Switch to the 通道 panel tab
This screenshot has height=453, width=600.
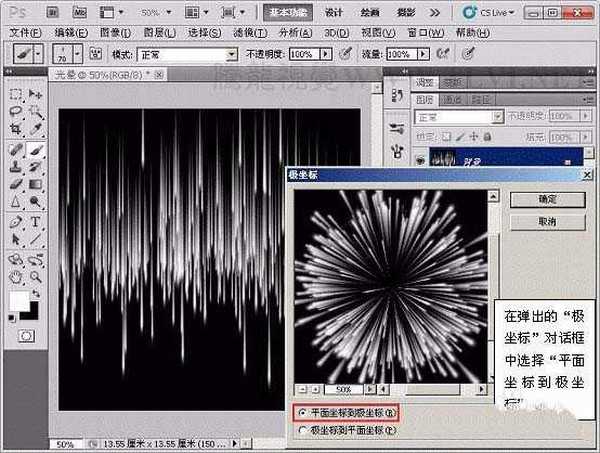[x=452, y=98]
